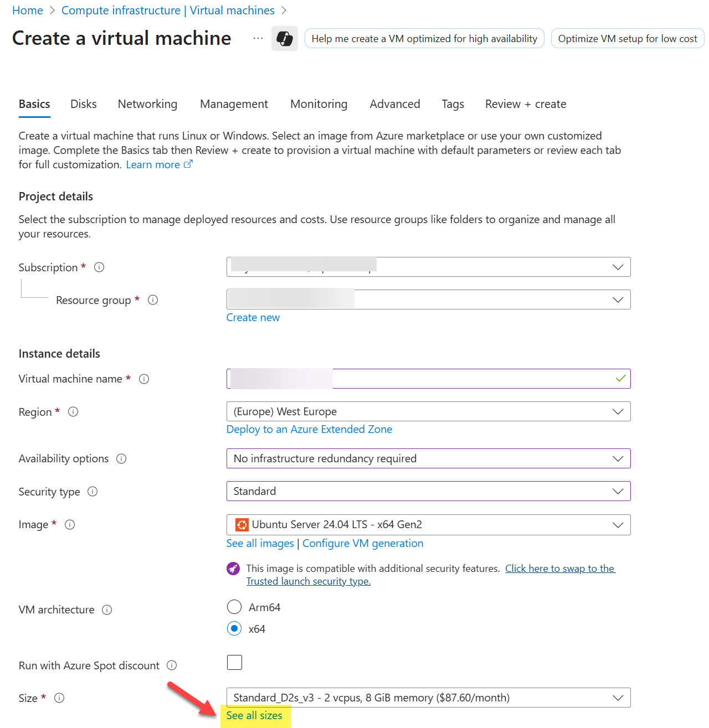Select the Arm64 architecture radio button
709x728 pixels.
point(234,607)
